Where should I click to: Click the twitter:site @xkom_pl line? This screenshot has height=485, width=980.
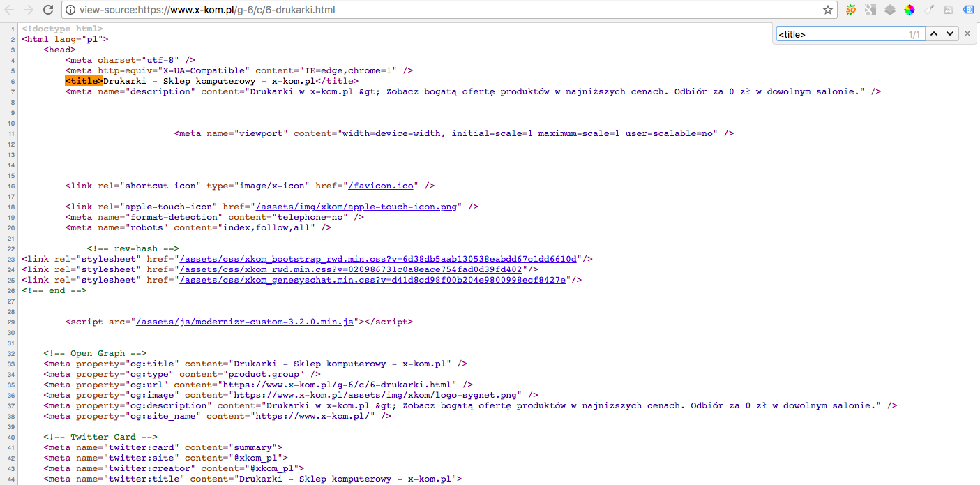pyautogui.click(x=165, y=458)
